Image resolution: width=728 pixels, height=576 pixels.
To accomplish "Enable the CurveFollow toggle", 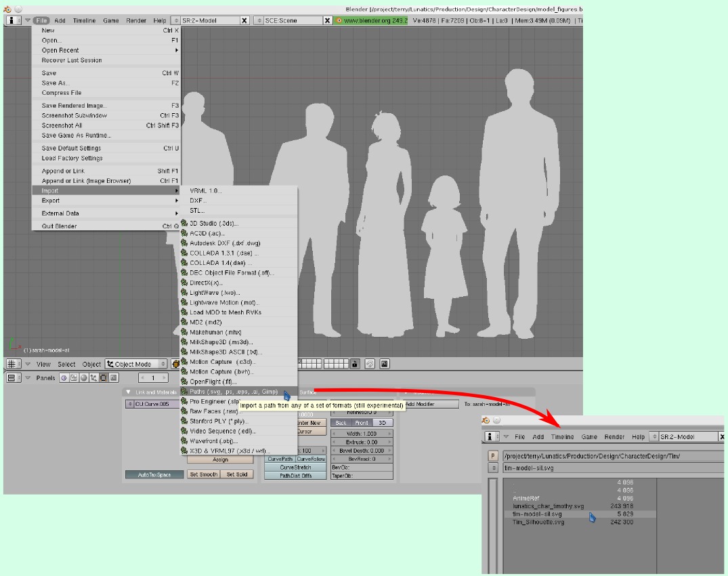I will point(311,459).
